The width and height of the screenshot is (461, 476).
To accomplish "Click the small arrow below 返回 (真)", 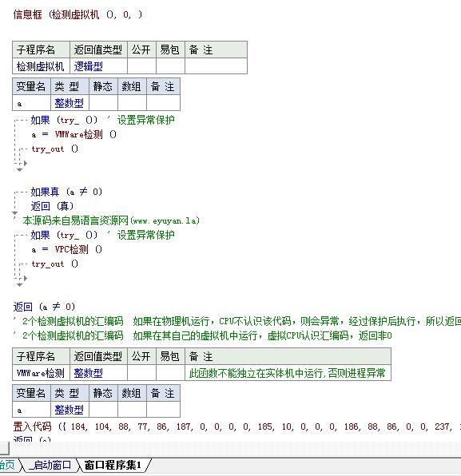I will click(14, 213).
